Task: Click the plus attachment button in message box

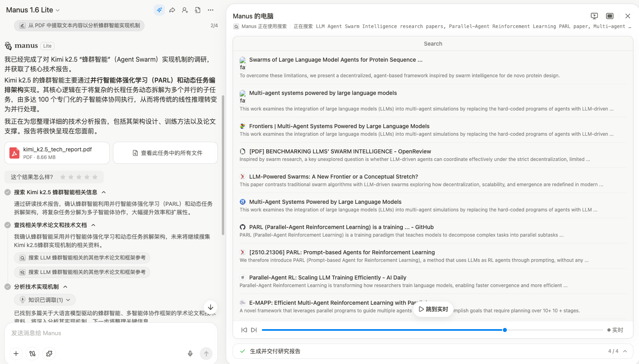Action: pyautogui.click(x=16, y=354)
